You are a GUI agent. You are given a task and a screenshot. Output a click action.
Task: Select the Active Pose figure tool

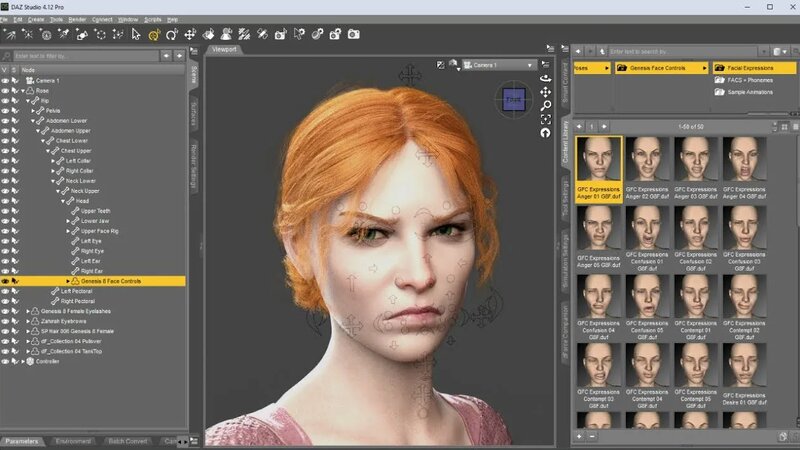tap(227, 34)
